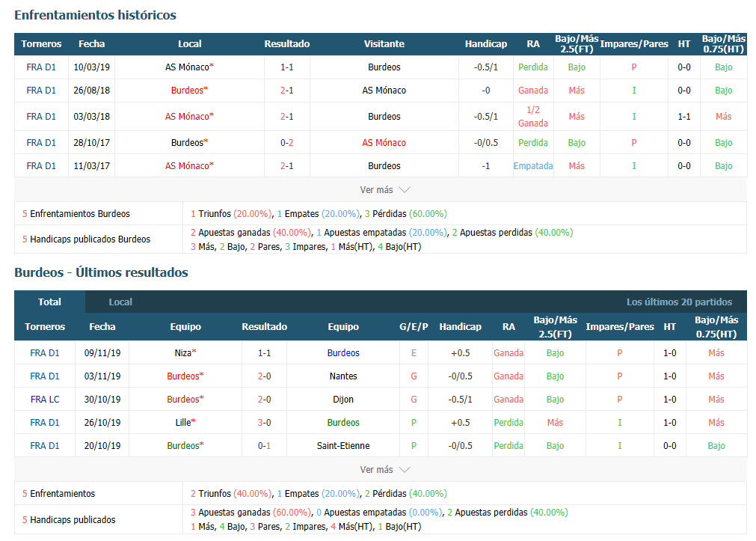Click the 3-0 result of Lille match
The image size is (756, 541).
[x=264, y=422]
